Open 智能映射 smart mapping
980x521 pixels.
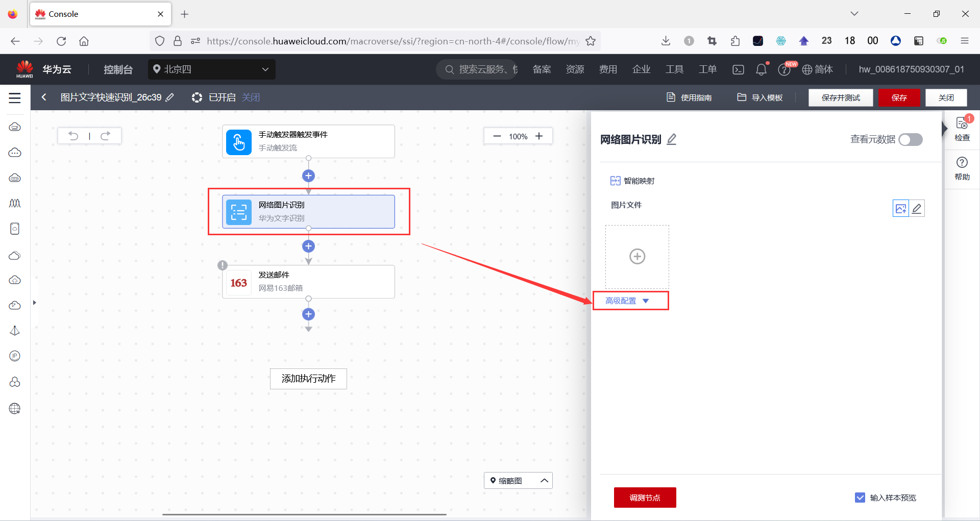click(x=632, y=181)
